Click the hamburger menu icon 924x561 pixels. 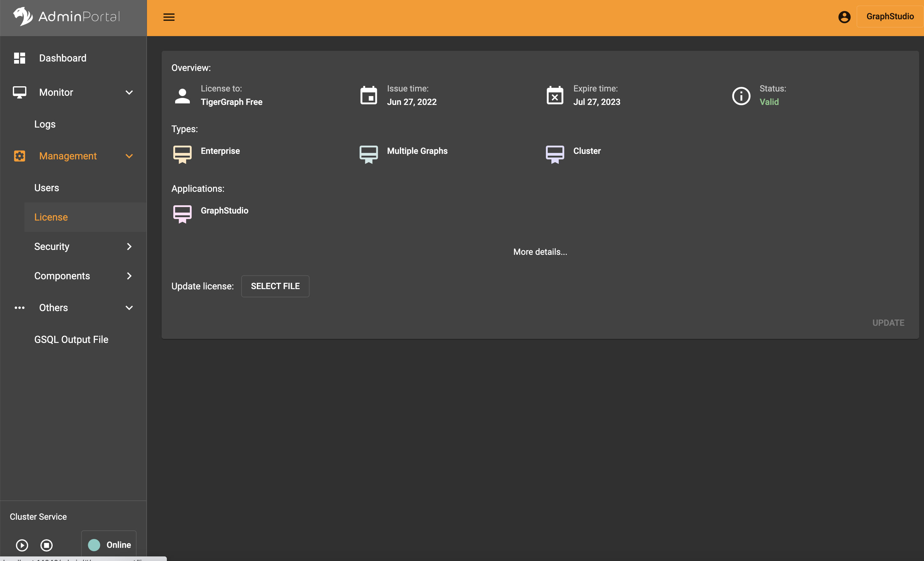point(169,17)
